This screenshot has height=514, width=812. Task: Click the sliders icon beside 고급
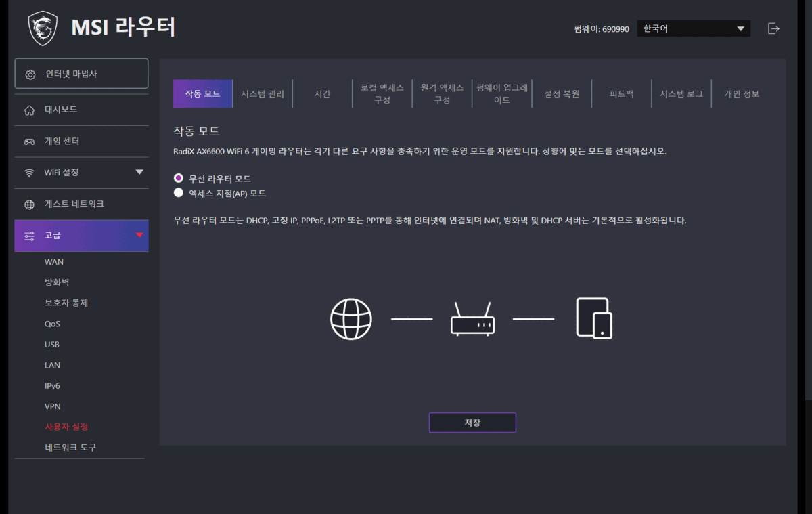29,236
